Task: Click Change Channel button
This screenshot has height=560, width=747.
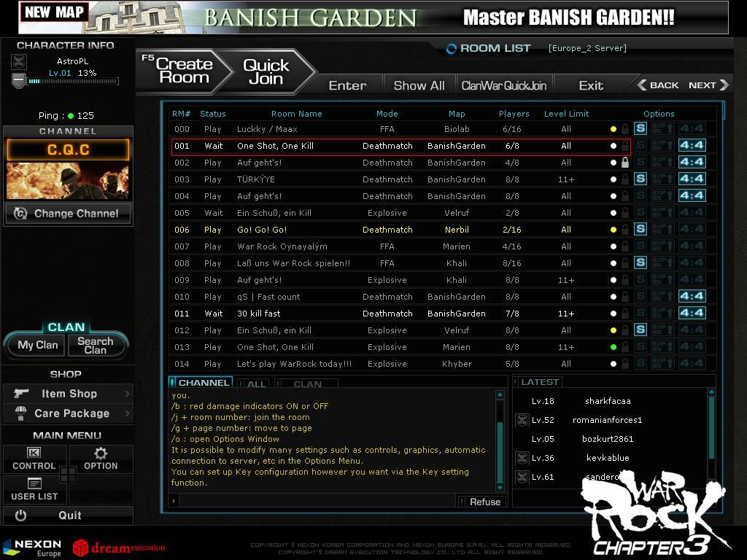Action: 68,214
